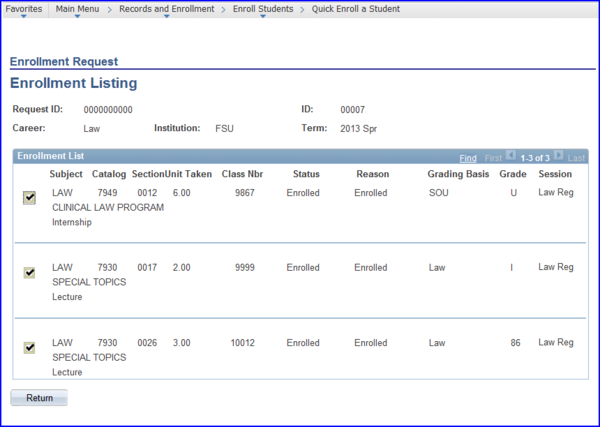Click section number 0017
This screenshot has height=427, width=600.
pyautogui.click(x=147, y=267)
